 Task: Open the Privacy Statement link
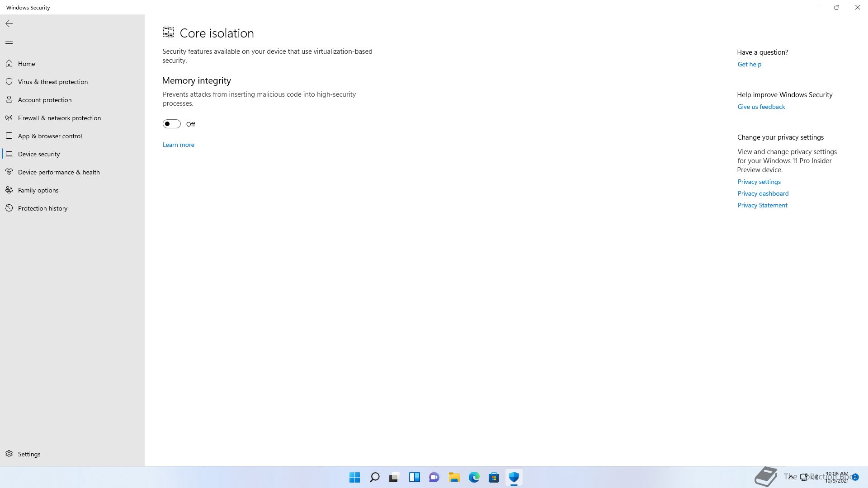762,205
